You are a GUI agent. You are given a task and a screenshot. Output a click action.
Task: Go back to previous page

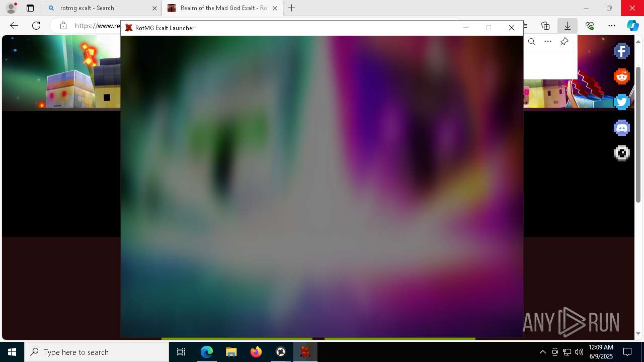pyautogui.click(x=14, y=26)
